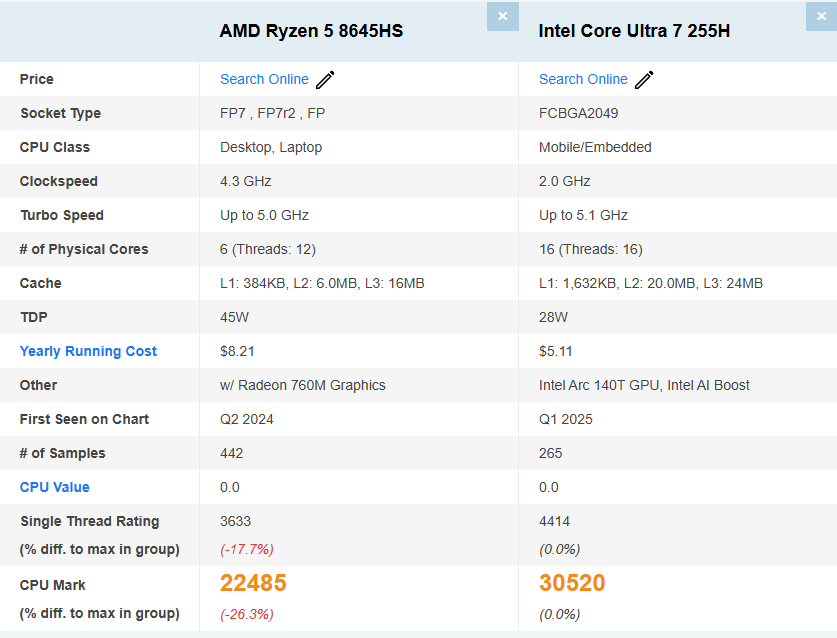Select the Intel Core Ultra 7 255H heading

click(x=634, y=31)
